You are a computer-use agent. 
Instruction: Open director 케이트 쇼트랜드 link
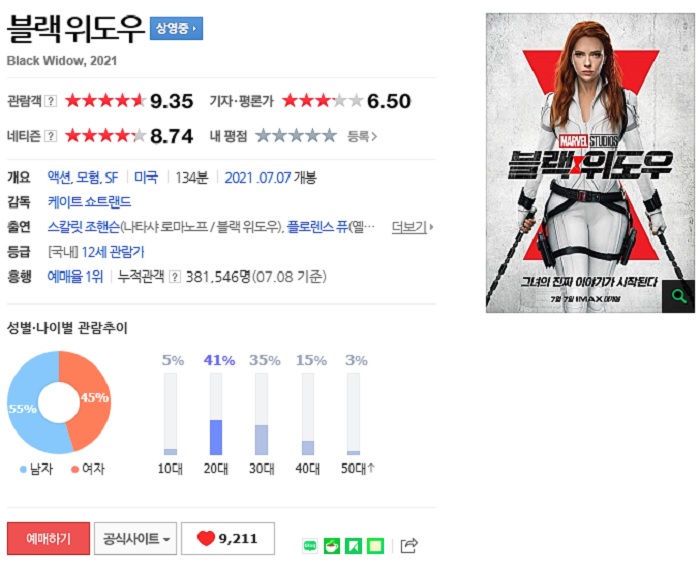(x=89, y=202)
